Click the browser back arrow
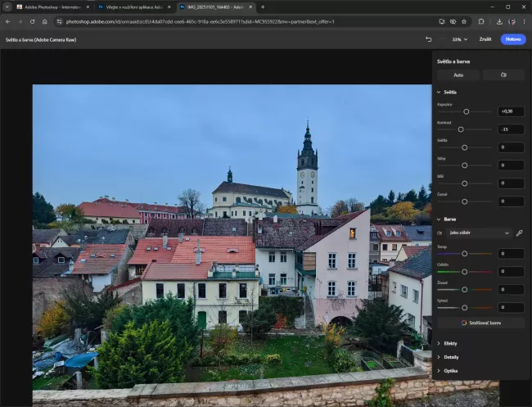Viewport: 532px width, 407px height. pos(8,22)
